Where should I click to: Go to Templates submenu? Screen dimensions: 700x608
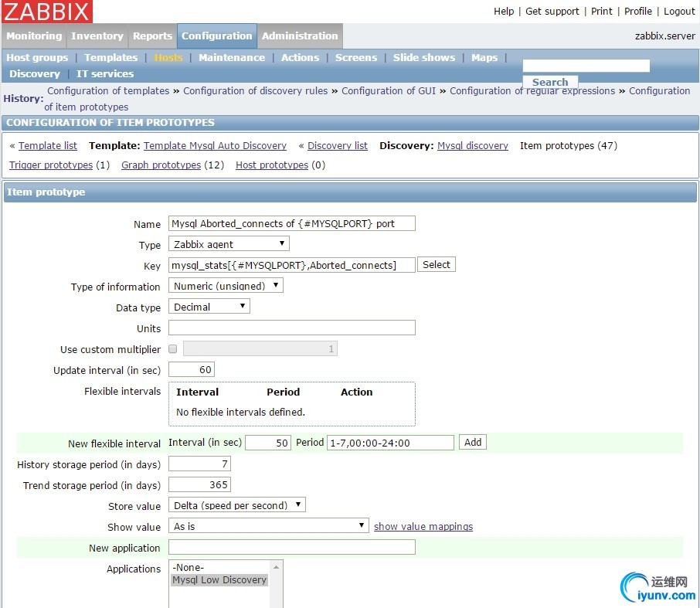[x=110, y=58]
